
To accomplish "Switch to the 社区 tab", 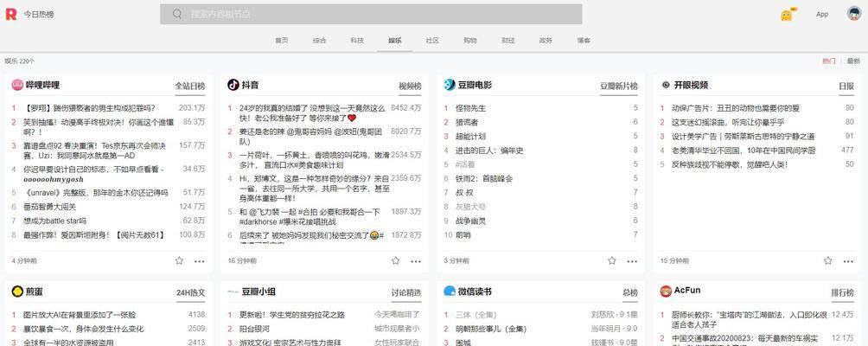I will [432, 41].
